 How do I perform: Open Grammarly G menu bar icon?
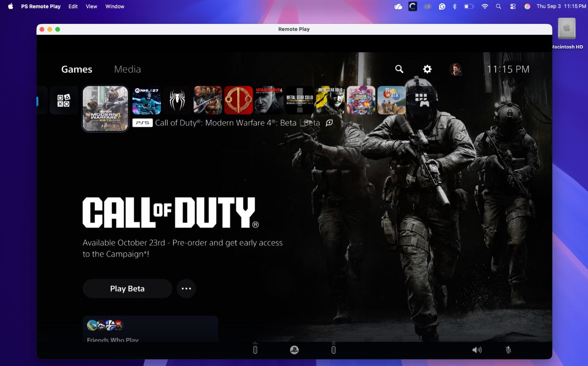click(442, 6)
